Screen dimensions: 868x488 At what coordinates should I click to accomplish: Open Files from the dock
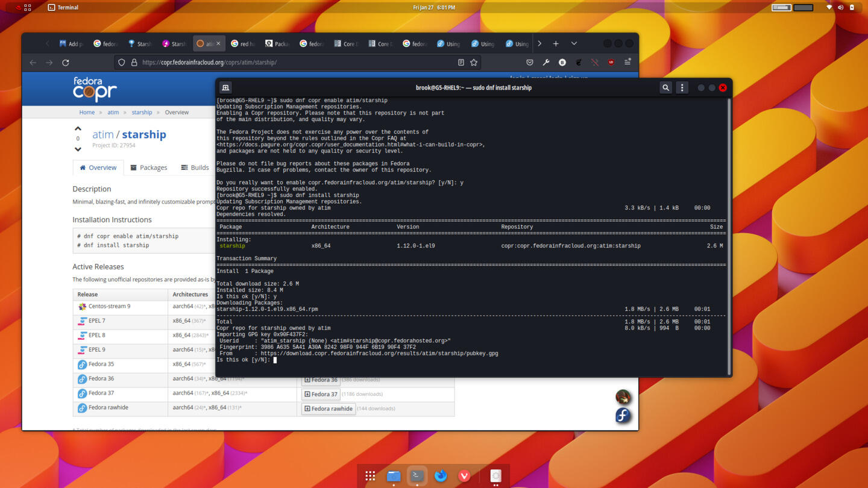click(x=394, y=475)
